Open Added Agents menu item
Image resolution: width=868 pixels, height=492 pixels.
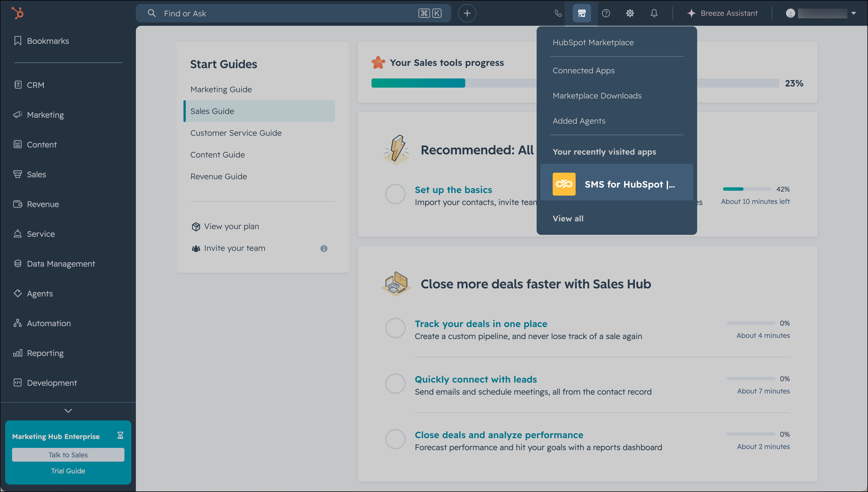coord(578,121)
